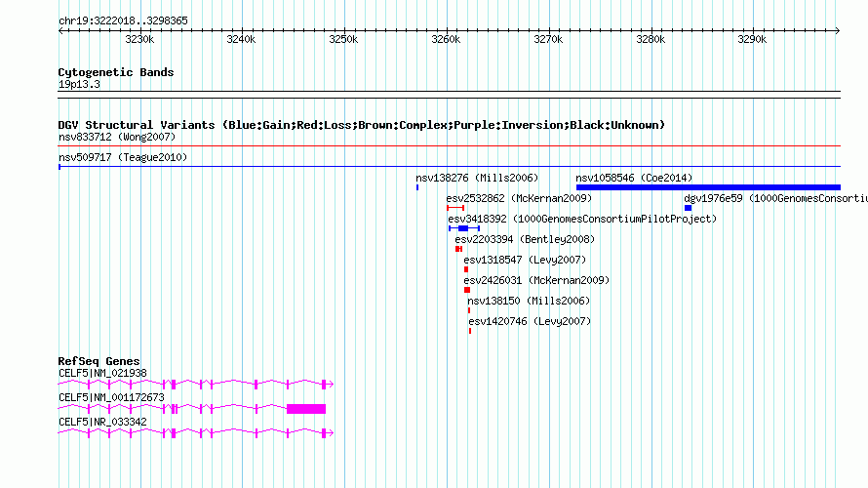Image resolution: width=868 pixels, height=488 pixels.
Task: Click the esv2203394 (Bentley2008) label
Action: tap(525, 239)
